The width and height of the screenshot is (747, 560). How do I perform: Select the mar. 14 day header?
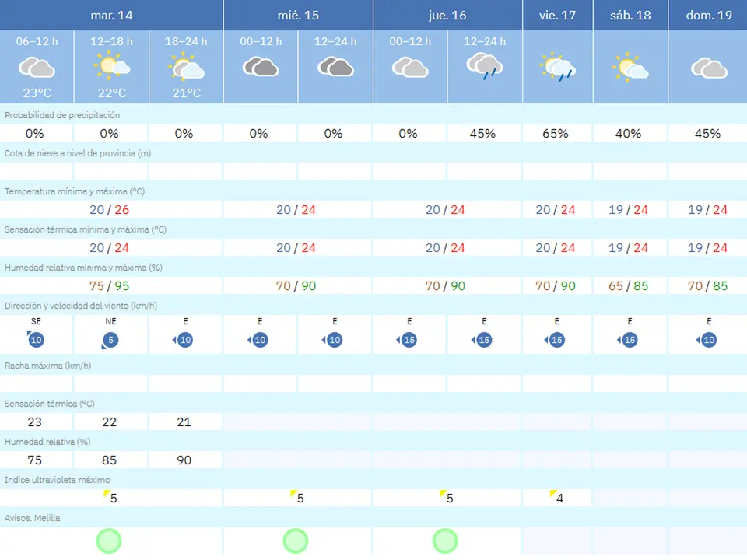[111, 16]
